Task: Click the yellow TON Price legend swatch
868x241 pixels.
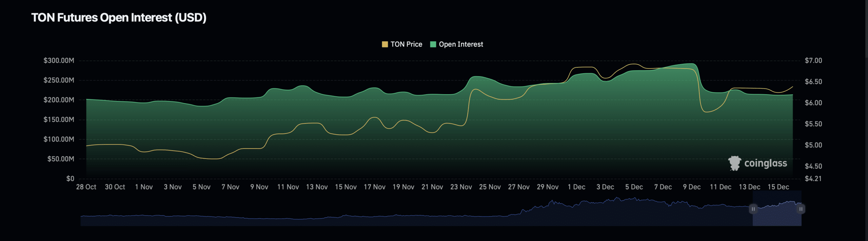Action: 385,44
